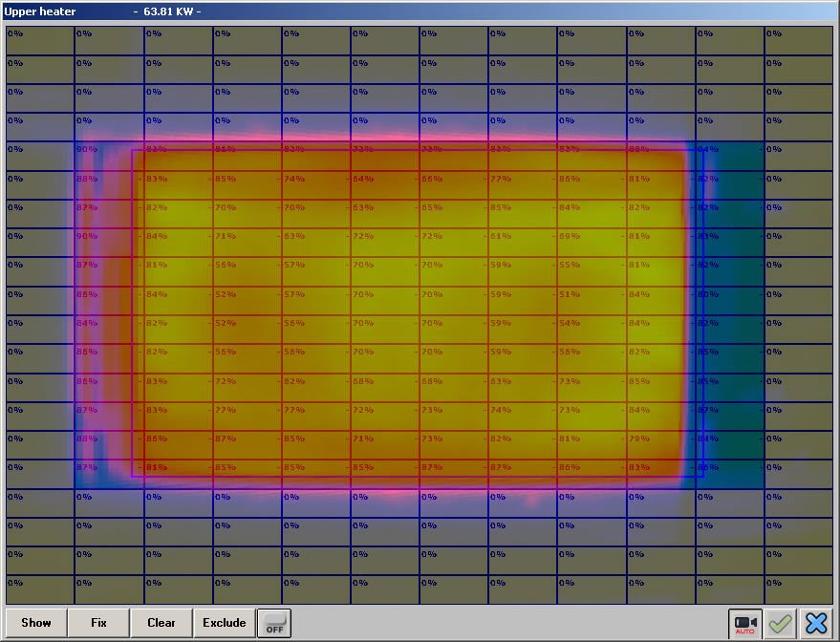840x642 pixels.
Task: Select the heater cell showing 80%
Action: coord(730,301)
